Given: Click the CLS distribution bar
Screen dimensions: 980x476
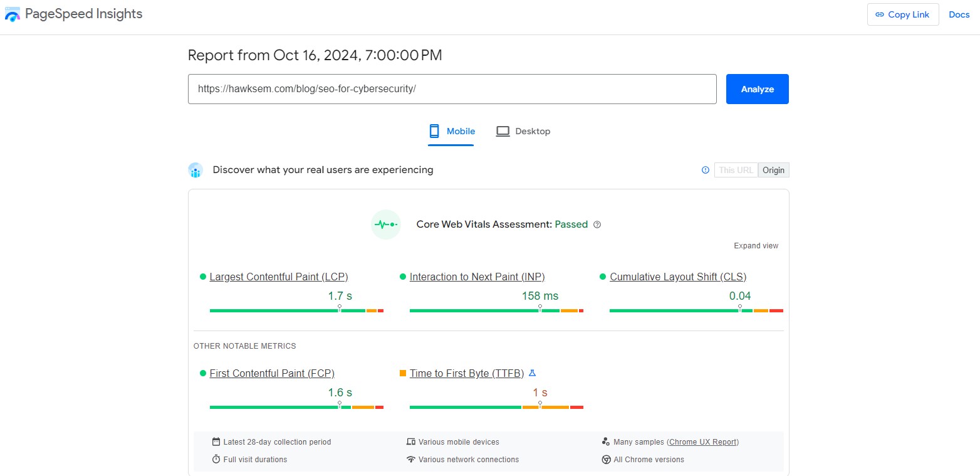Looking at the screenshot, I should [x=696, y=310].
